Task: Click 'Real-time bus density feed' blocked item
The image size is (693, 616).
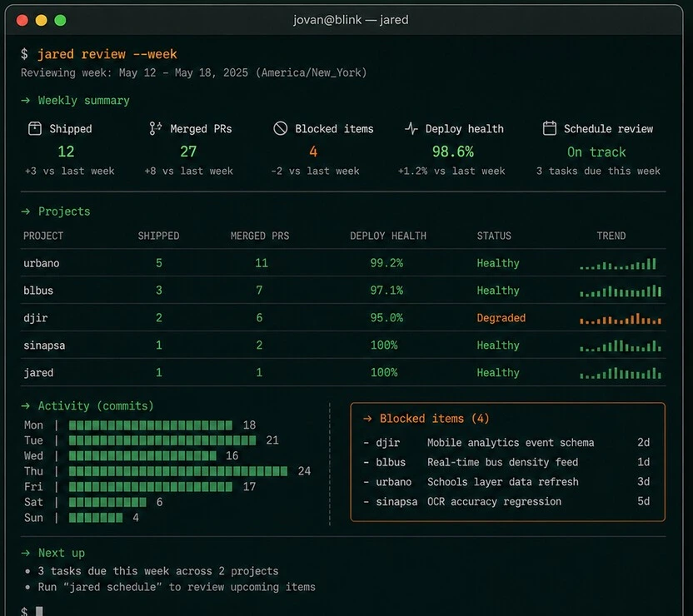Action: tap(502, 462)
